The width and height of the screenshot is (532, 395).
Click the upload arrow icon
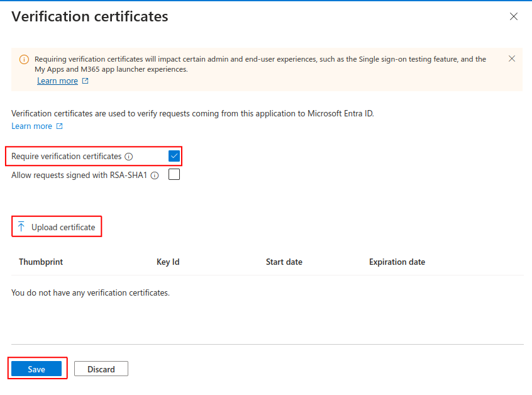(21, 226)
